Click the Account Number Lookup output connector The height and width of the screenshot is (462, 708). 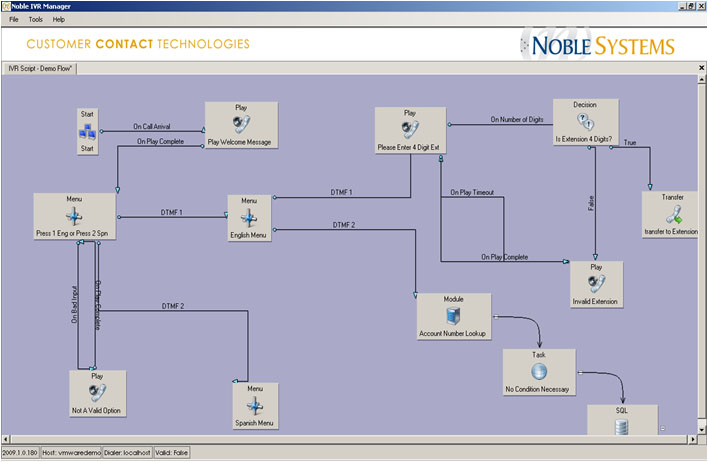(x=496, y=317)
